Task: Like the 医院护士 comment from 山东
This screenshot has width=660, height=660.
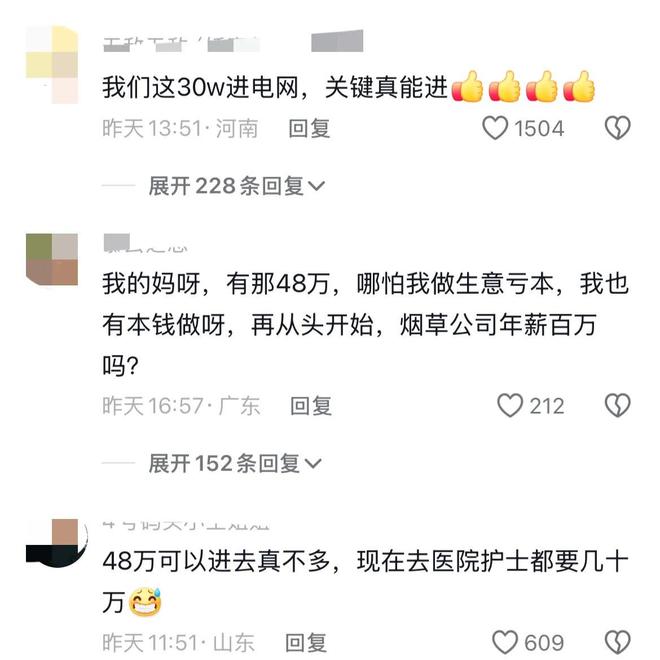Action: pos(505,643)
